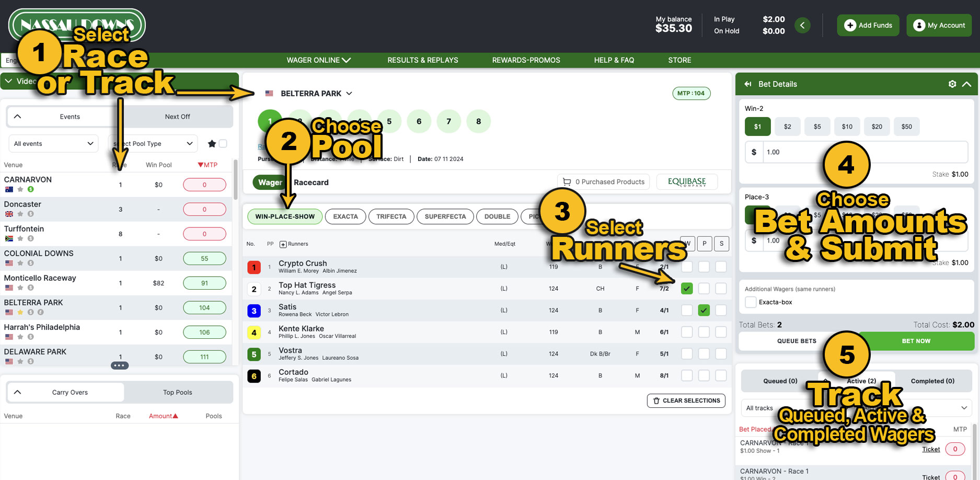Screen dimensions: 980x480
Task: Check Show box for Top Hat Tigress
Action: click(721, 289)
